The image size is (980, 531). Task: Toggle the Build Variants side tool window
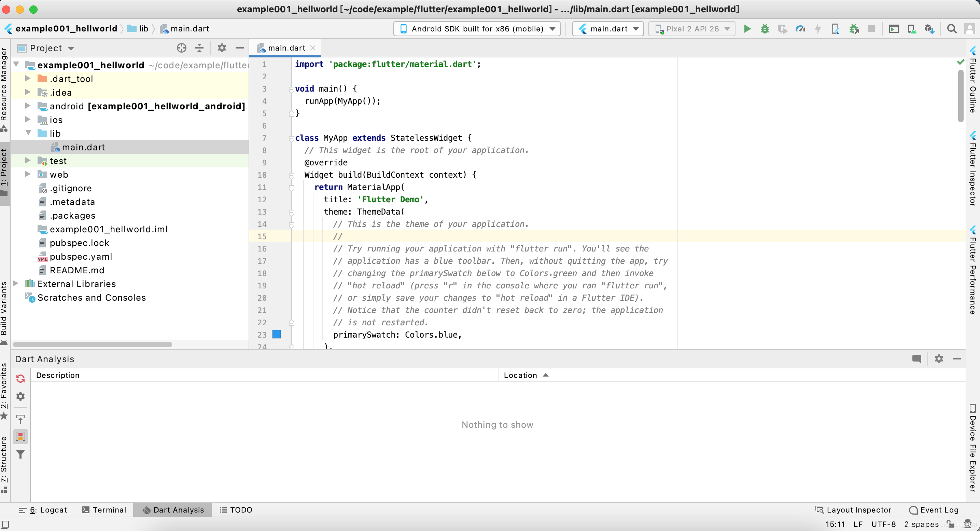[4, 313]
